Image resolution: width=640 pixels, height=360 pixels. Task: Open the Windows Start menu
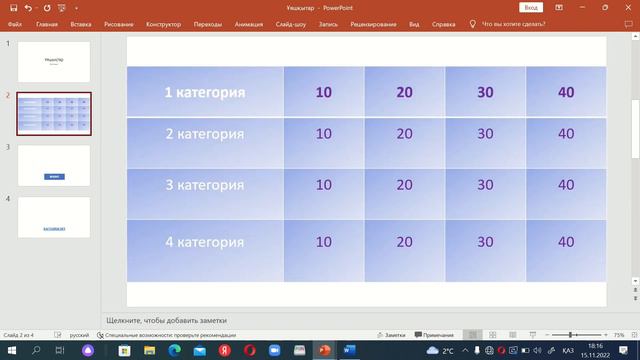point(12,350)
